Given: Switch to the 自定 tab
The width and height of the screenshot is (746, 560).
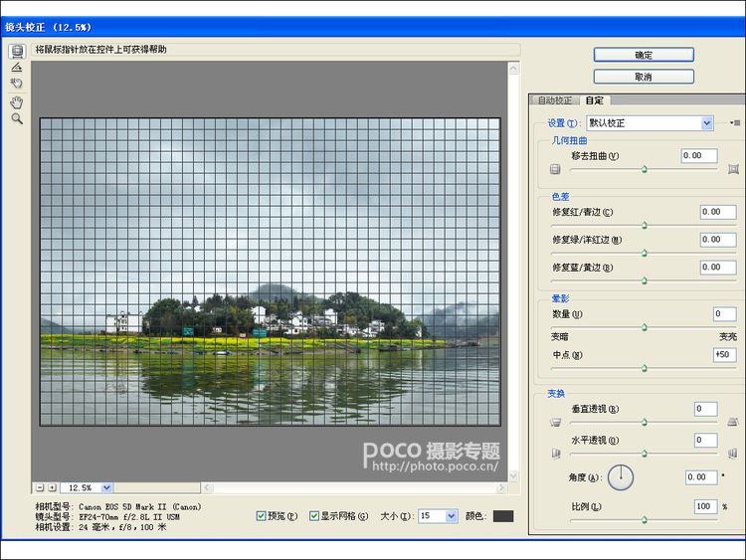Looking at the screenshot, I should [x=594, y=100].
